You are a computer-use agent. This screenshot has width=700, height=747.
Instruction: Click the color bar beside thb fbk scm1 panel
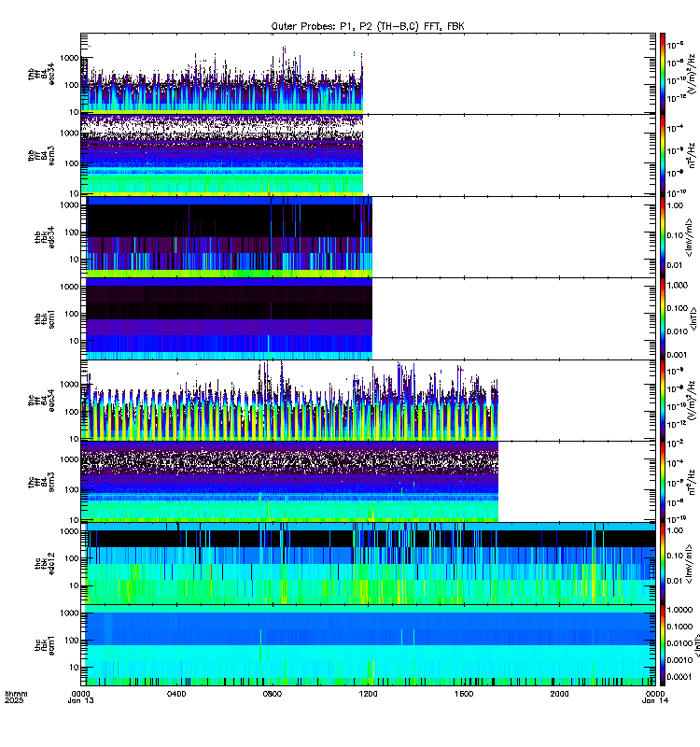663,318
